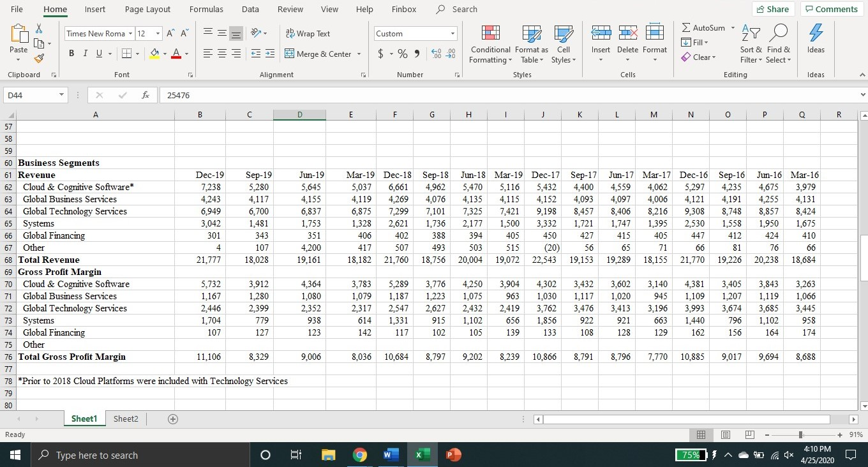This screenshot has width=868, height=467.
Task: Apply Comma Style format
Action: point(417,54)
